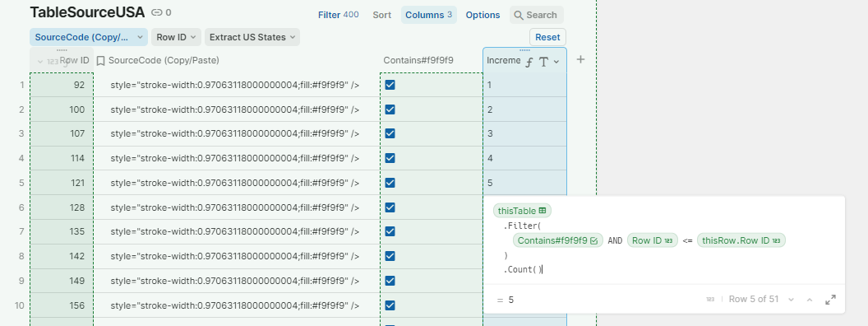Click the SourceCode cell in row 1
Viewport: 868px width, 326px height.
(x=237, y=85)
